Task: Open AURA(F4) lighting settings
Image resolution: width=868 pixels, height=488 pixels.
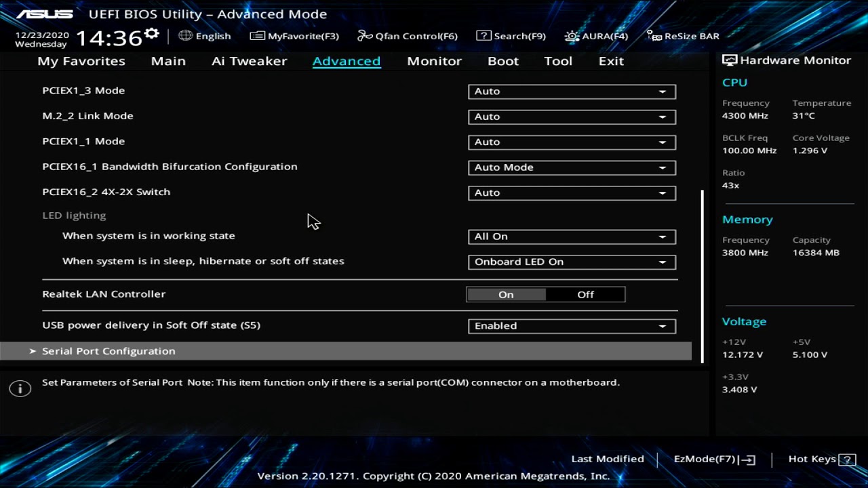Action: pos(596,36)
